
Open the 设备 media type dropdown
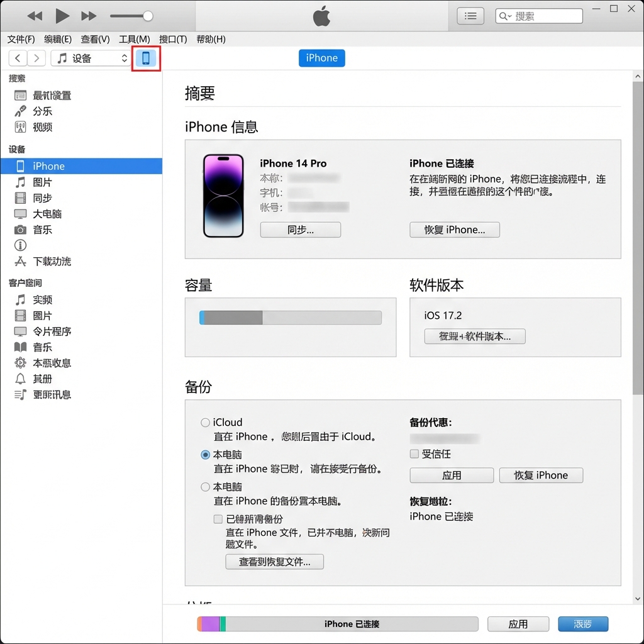92,58
